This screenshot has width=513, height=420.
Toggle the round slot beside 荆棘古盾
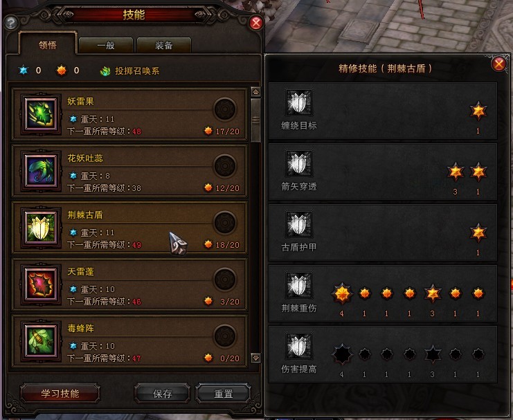pos(225,222)
